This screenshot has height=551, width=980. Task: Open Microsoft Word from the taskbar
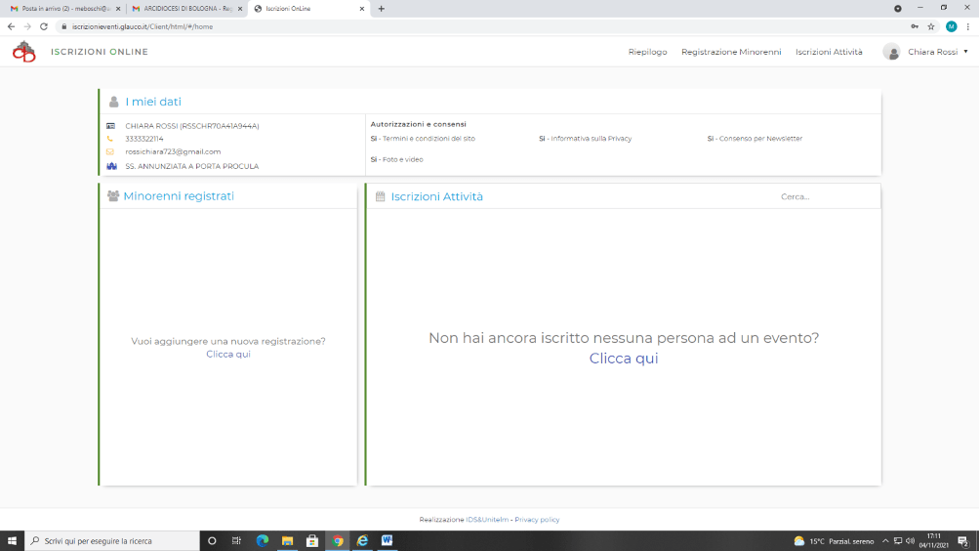(x=387, y=540)
